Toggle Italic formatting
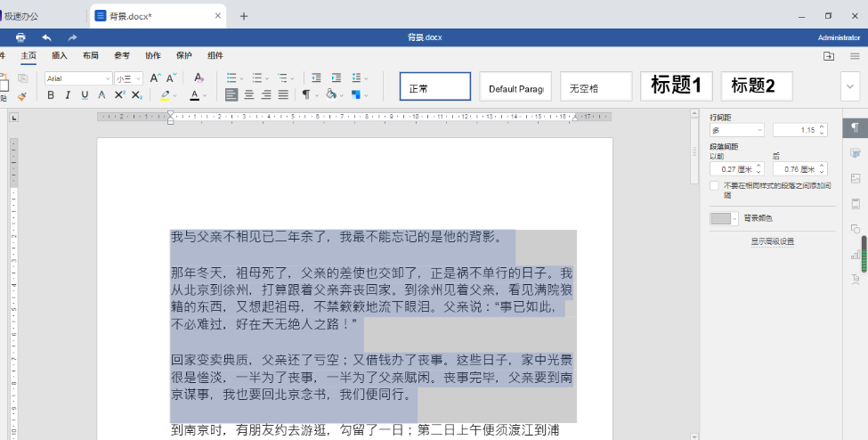This screenshot has height=440, width=868. 68,95
